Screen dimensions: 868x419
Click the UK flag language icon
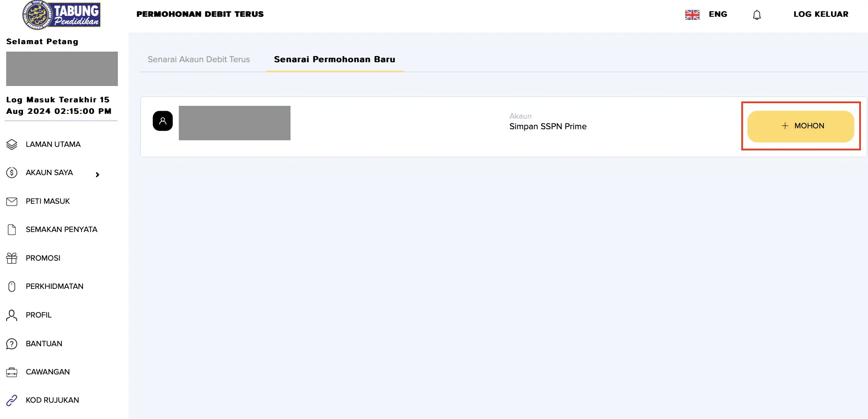click(692, 15)
